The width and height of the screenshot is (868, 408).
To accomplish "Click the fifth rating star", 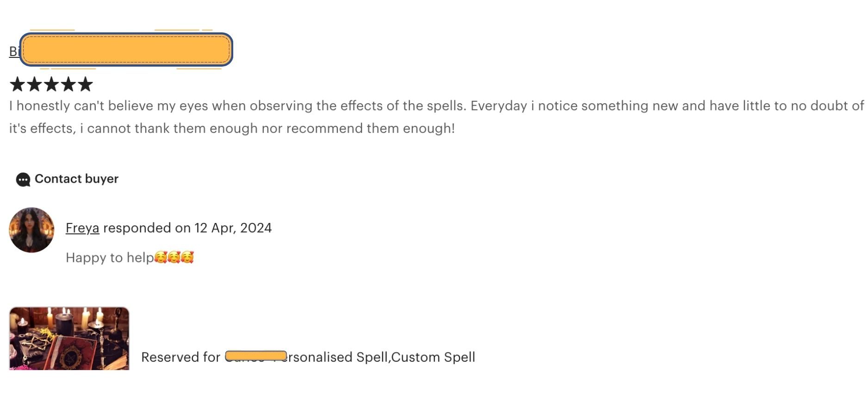I will point(85,84).
